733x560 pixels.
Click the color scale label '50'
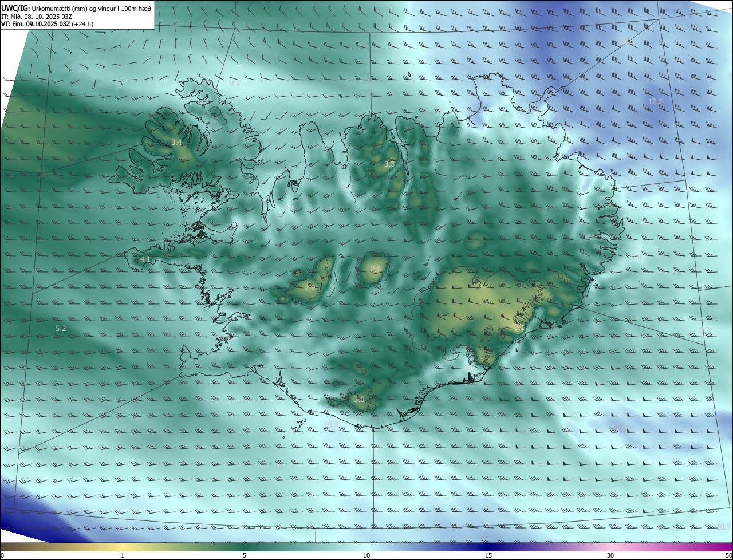[x=728, y=555]
